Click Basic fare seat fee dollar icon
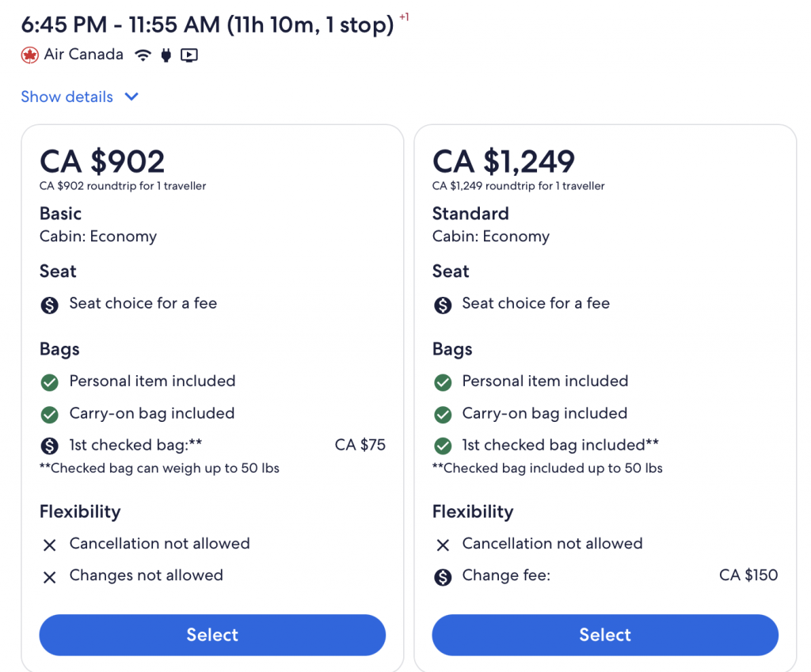This screenshot has height=672, width=811. click(x=50, y=304)
